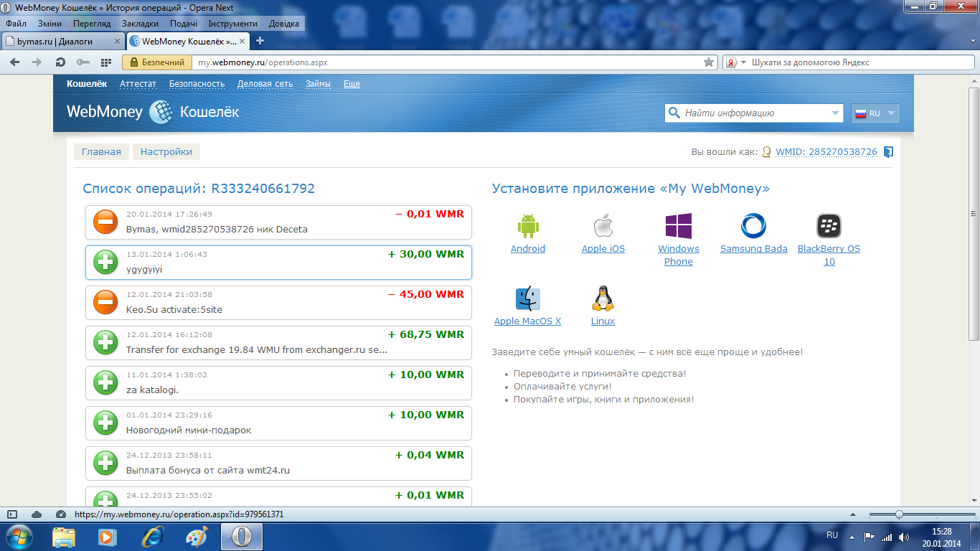
Task: Reload the page with the refresh button
Action: click(60, 62)
